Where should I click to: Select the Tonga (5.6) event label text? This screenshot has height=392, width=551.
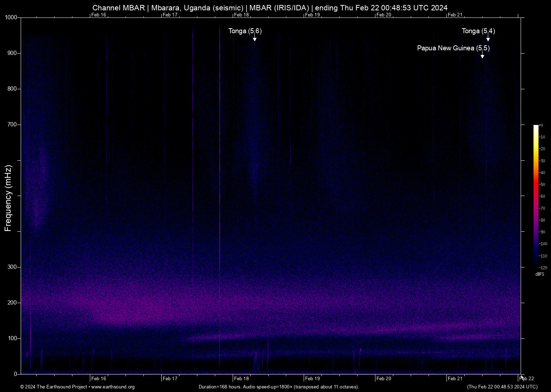245,31
